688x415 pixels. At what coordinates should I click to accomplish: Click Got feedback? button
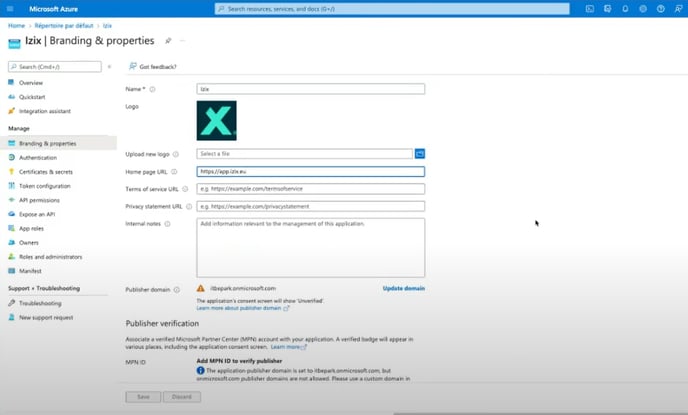click(x=153, y=67)
